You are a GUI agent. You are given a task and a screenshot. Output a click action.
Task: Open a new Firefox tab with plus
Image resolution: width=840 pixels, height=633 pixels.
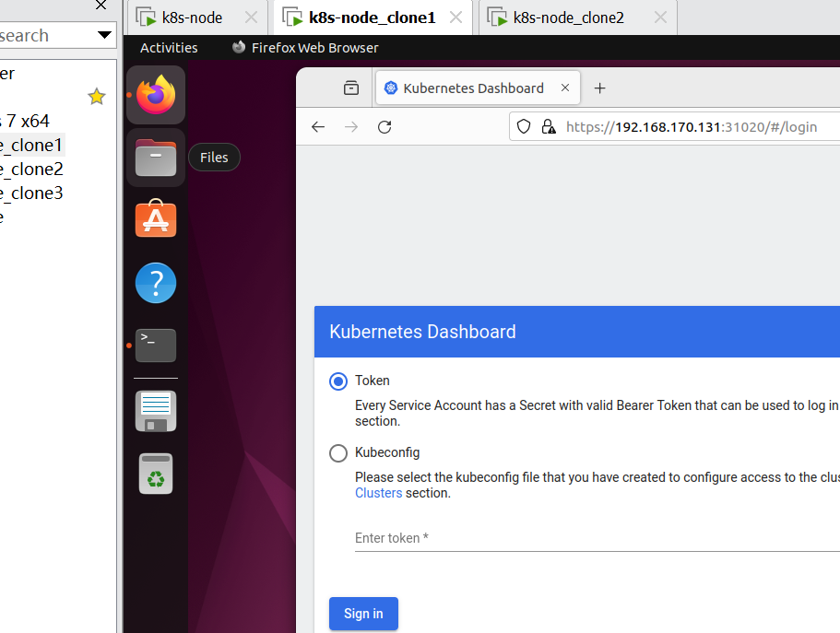(600, 88)
